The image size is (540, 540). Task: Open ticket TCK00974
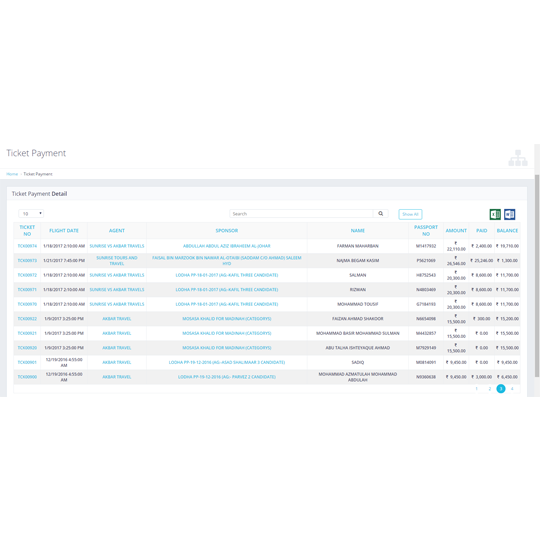click(27, 246)
